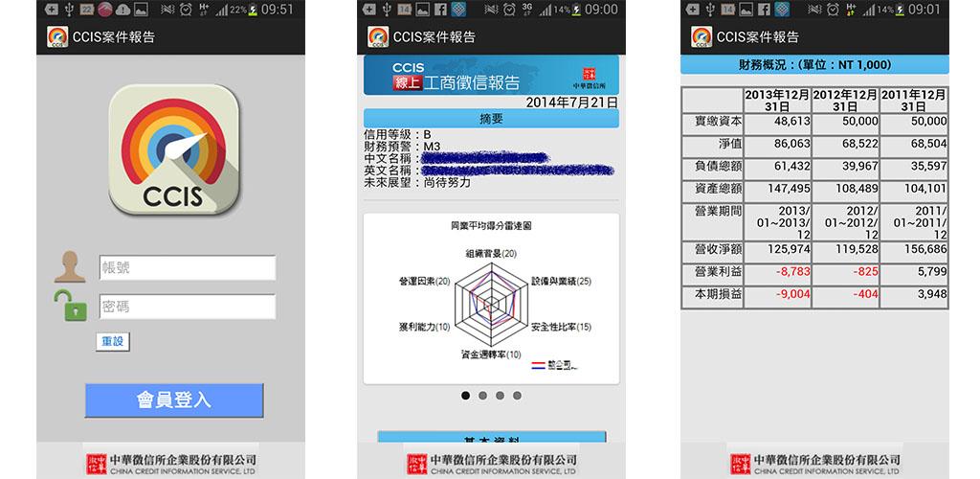
Task: Tap the 3G network icon on the 09:00 status bar
Action: 527,10
